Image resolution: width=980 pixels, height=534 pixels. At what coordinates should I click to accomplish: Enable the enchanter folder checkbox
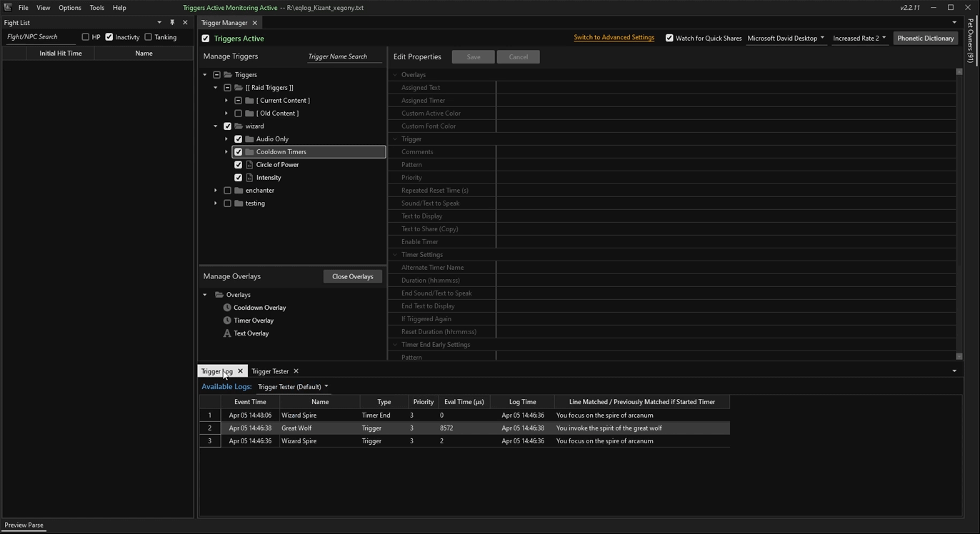click(x=228, y=190)
